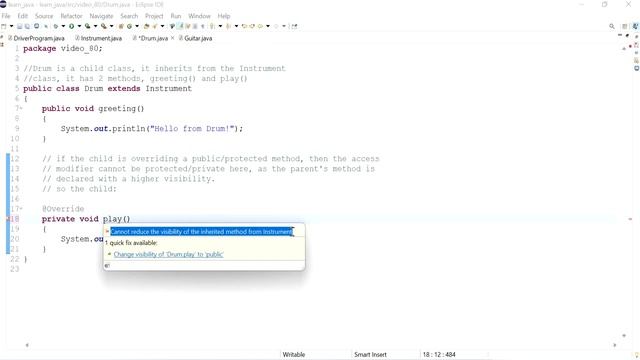Click vertical scrollbar down arrow
The image size is (640, 360).
pos(624,336)
